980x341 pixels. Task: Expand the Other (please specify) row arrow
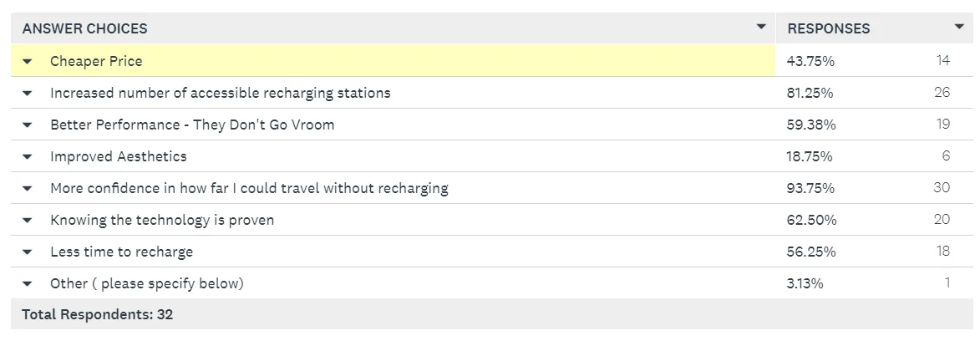[27, 284]
